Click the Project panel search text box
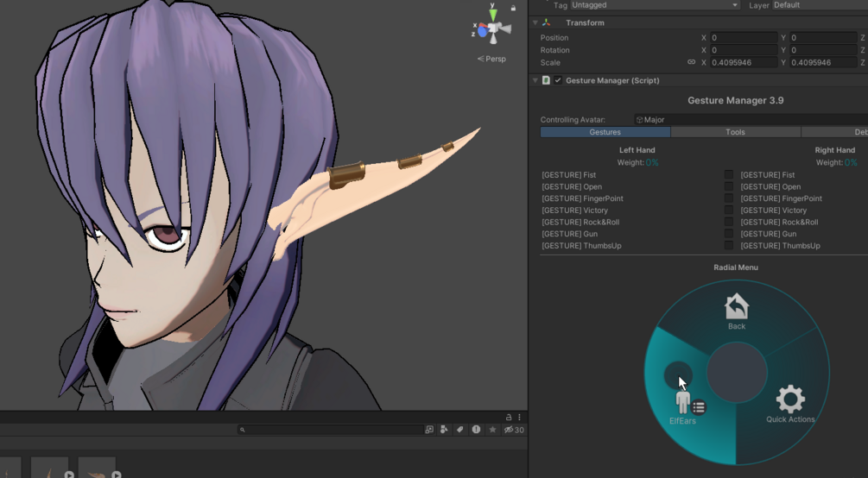 click(331, 430)
